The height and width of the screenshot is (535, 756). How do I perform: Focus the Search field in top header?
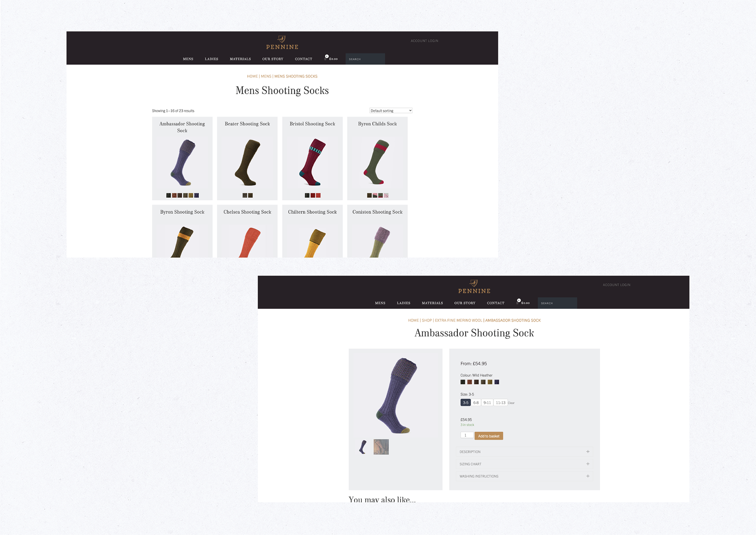pos(365,59)
